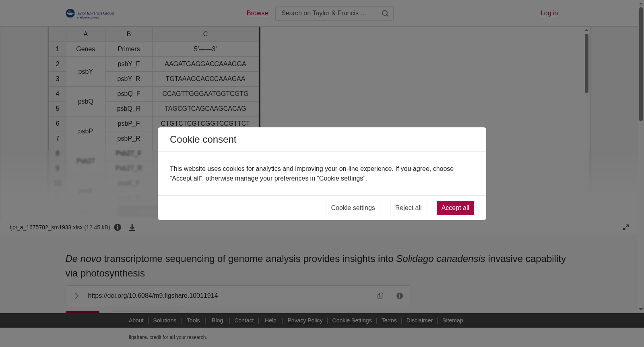Open fullscreen preview with the expand icon

pos(626,227)
